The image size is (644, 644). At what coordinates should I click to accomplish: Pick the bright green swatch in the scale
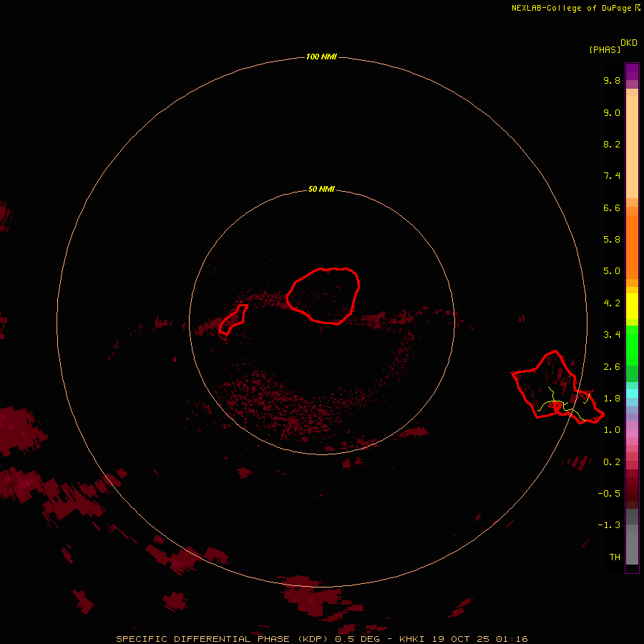coord(632,346)
